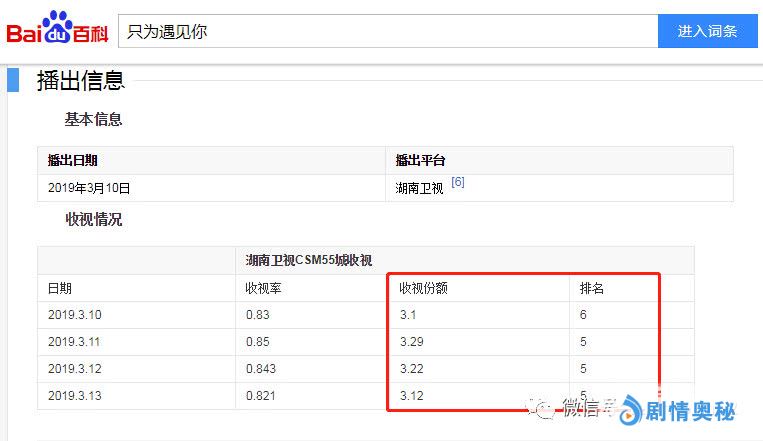
Task: Click the 收视份额 column header
Action: point(423,288)
